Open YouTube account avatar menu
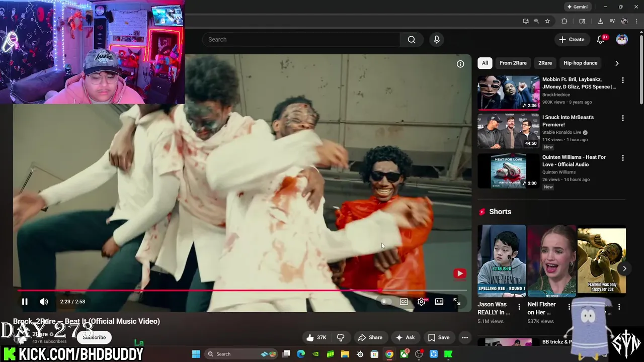 click(x=622, y=40)
